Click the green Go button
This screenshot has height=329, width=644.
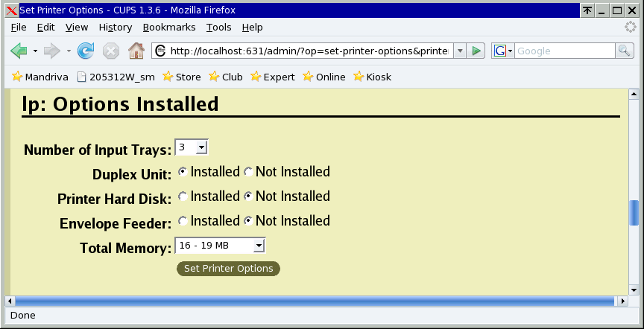click(476, 51)
